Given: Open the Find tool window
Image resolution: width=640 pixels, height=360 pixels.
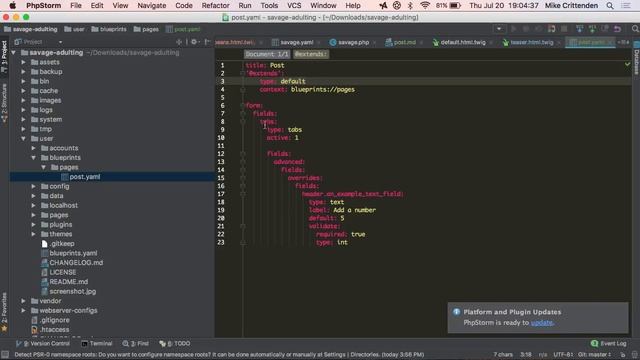Looking at the screenshot, I should (136, 344).
